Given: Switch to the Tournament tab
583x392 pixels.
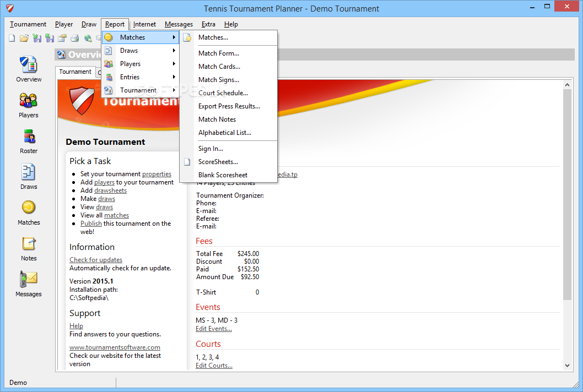Looking at the screenshot, I should [x=75, y=72].
